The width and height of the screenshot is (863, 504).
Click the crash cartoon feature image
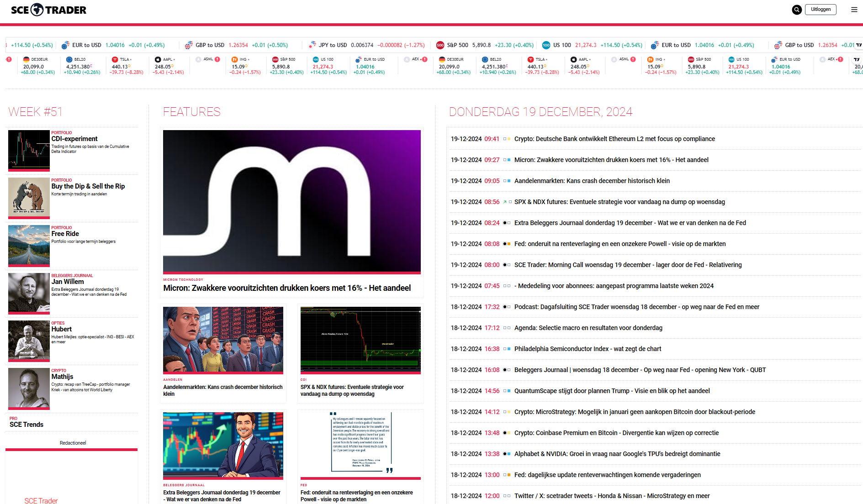tap(223, 340)
